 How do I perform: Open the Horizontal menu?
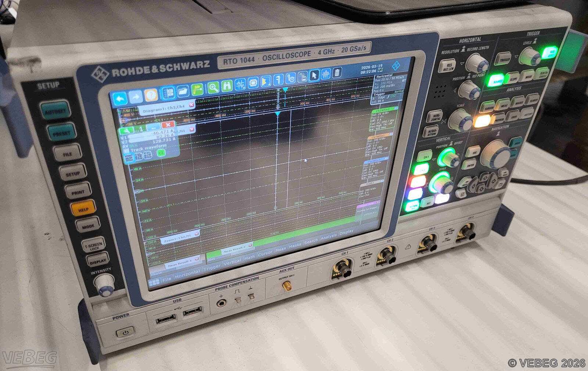point(187,273)
